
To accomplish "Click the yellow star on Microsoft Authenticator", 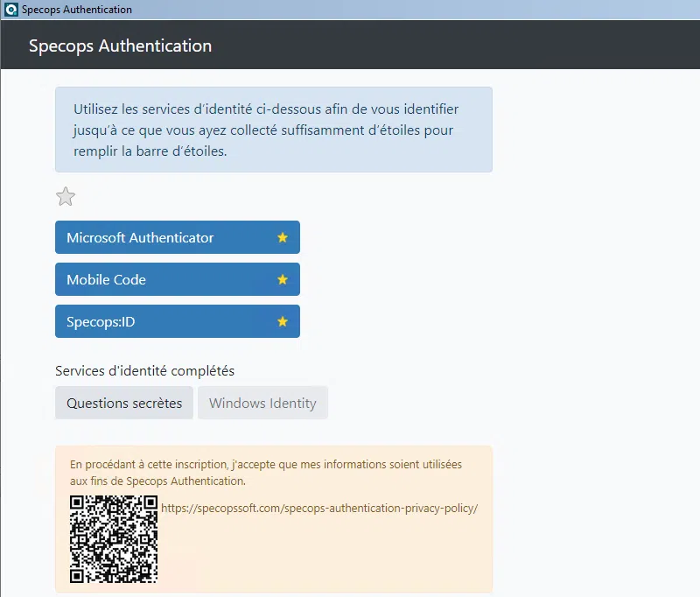I will [283, 237].
